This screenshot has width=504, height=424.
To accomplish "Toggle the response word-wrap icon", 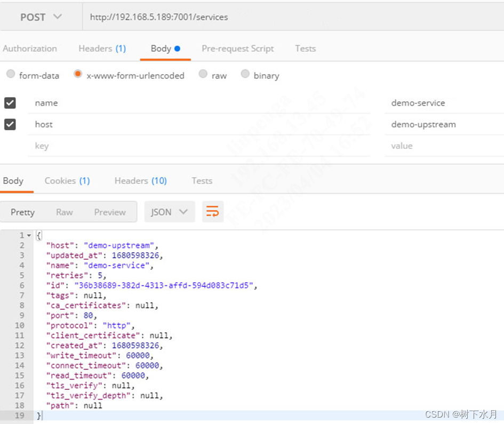I will 212,212.
